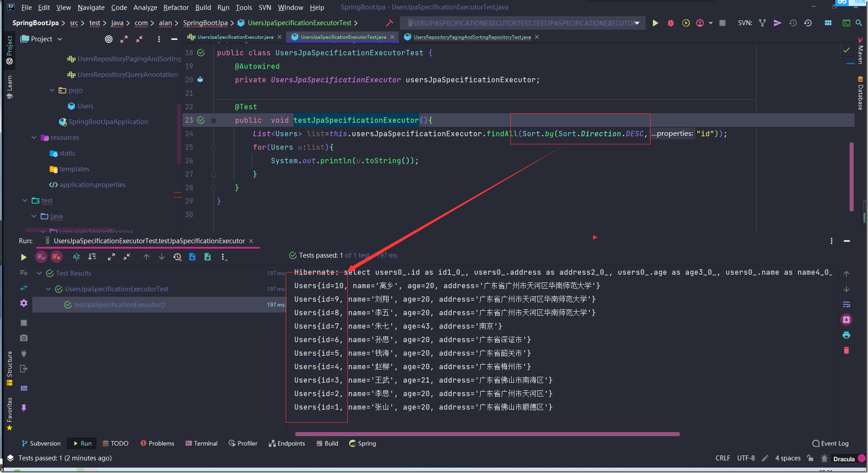868x473 pixels.
Task: Close the UsersJpaSpecificationExecutorTest.java tab
Action: 392,37
